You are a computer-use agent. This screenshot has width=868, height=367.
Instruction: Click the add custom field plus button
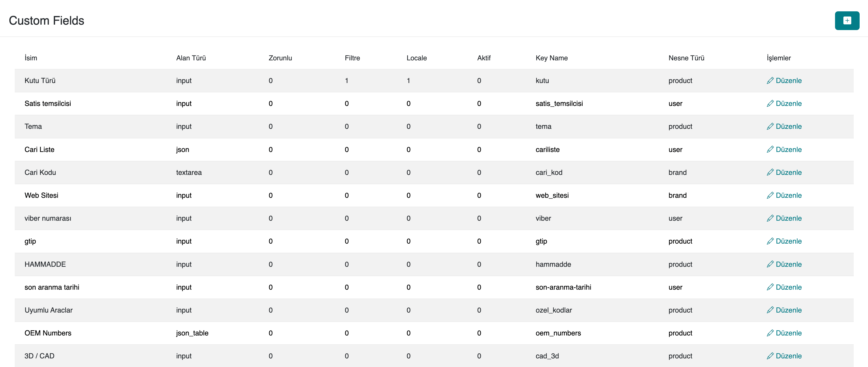point(847,21)
